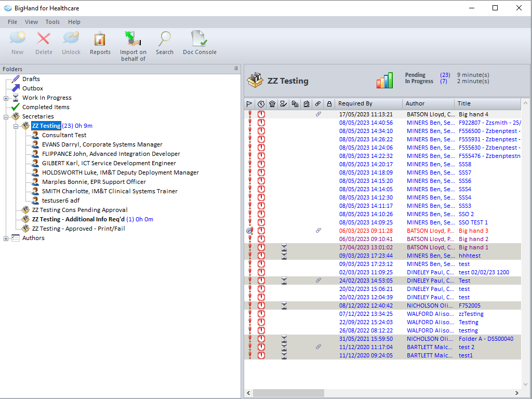Click the horizontal scrollbar left arrow
Viewport: 532px width, 399px height.
tap(248, 393)
